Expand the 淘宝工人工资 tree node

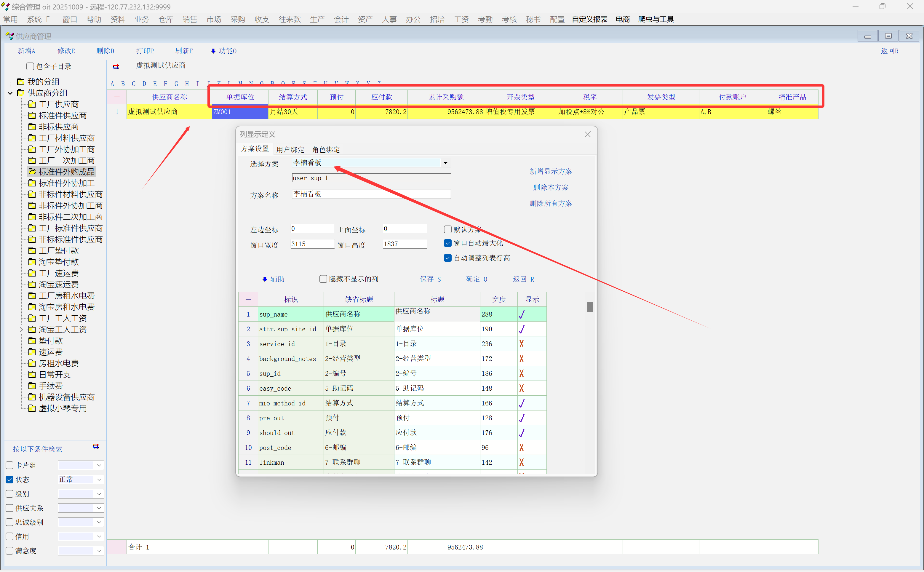[22, 330]
